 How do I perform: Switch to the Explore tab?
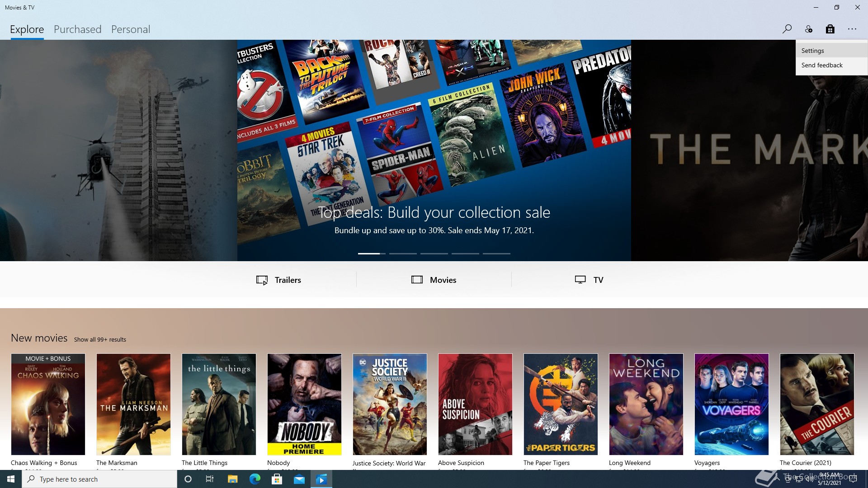[x=27, y=29]
